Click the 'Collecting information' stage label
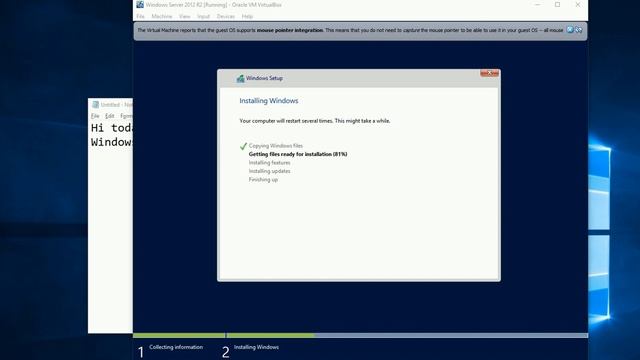Image resolution: width=640 pixels, height=360 pixels. coord(176,347)
